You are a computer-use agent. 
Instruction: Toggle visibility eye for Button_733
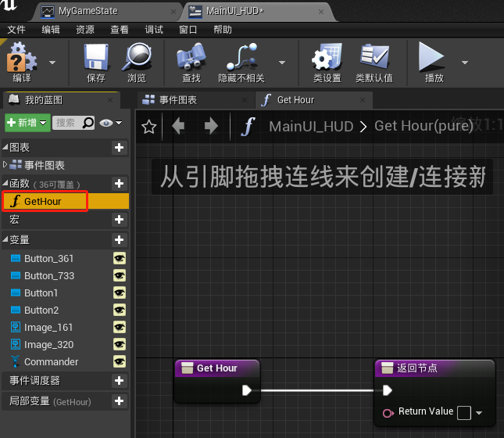120,275
